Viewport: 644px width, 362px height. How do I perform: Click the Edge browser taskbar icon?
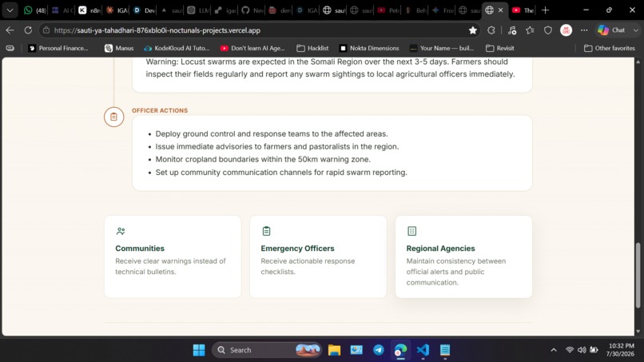[400, 350]
